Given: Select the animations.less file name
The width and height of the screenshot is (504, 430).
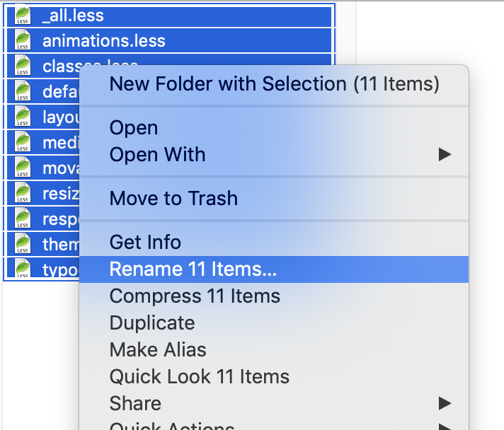Looking at the screenshot, I should pos(104,41).
